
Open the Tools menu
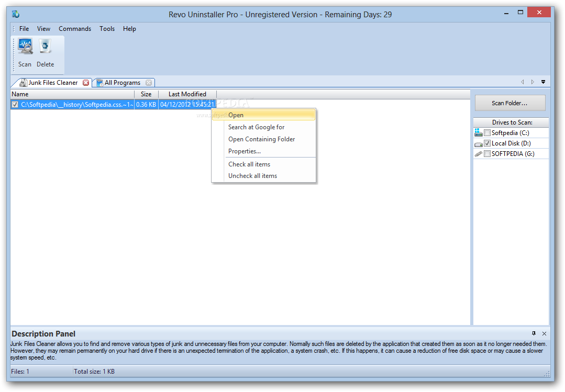[107, 29]
